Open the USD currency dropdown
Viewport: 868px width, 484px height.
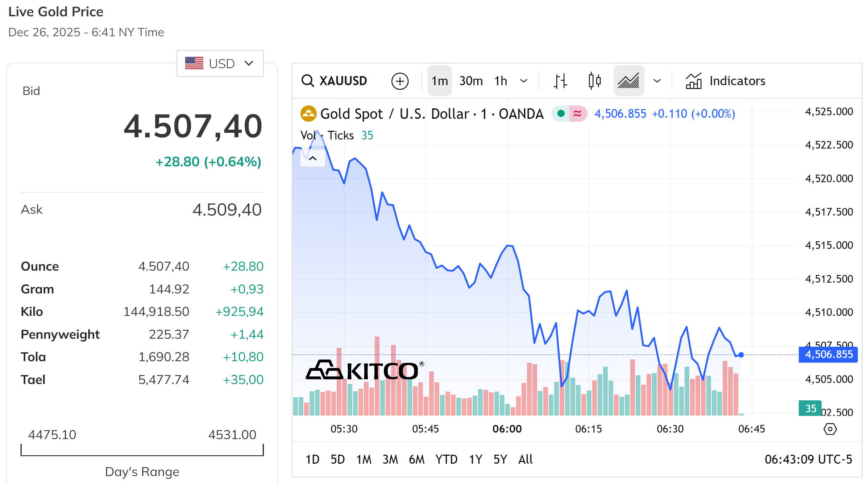click(x=220, y=63)
